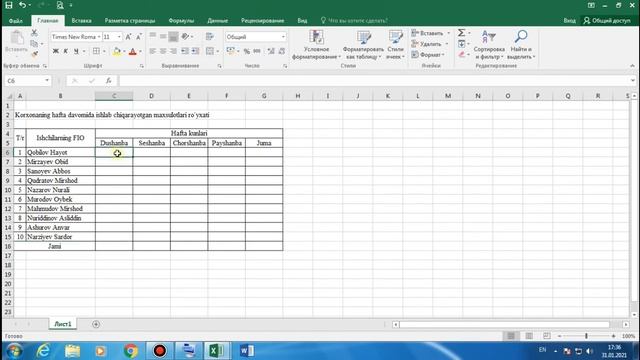Click the AutoSum sigma icon
The width and height of the screenshot is (640, 360).
click(x=461, y=33)
